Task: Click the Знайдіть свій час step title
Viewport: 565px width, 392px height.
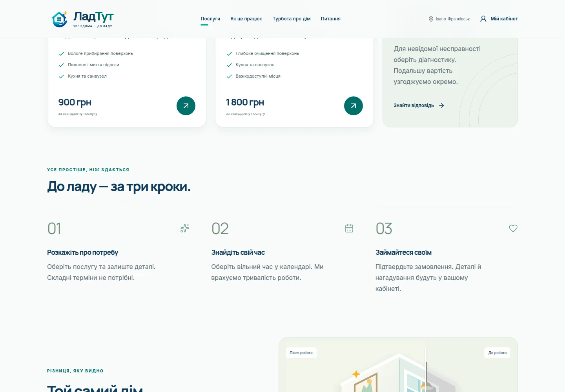Action: point(238,252)
